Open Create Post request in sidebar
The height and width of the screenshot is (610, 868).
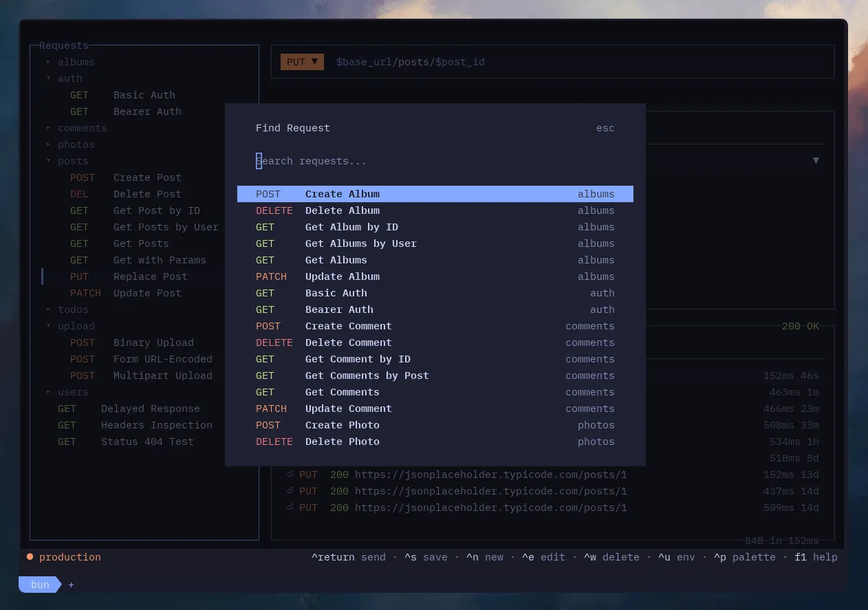click(x=126, y=177)
